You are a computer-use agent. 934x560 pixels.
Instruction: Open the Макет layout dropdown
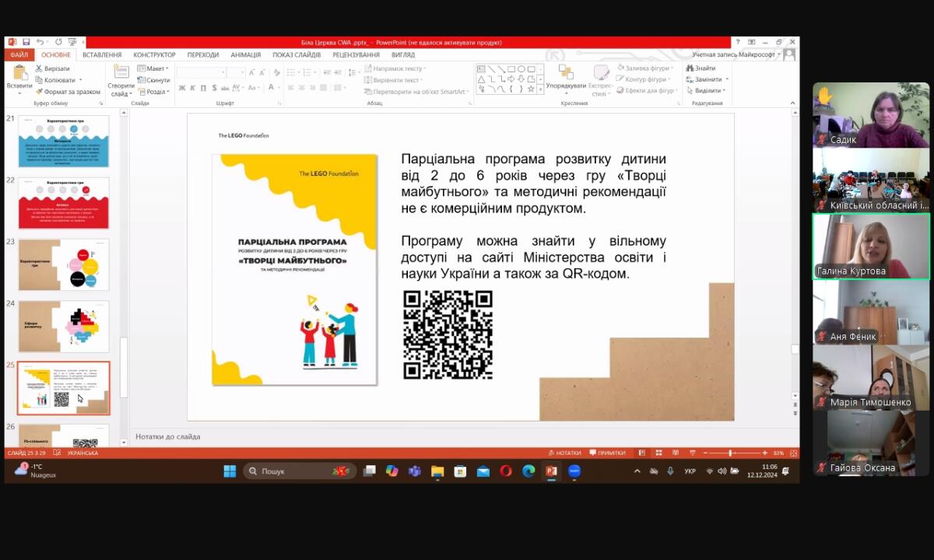coord(154,68)
